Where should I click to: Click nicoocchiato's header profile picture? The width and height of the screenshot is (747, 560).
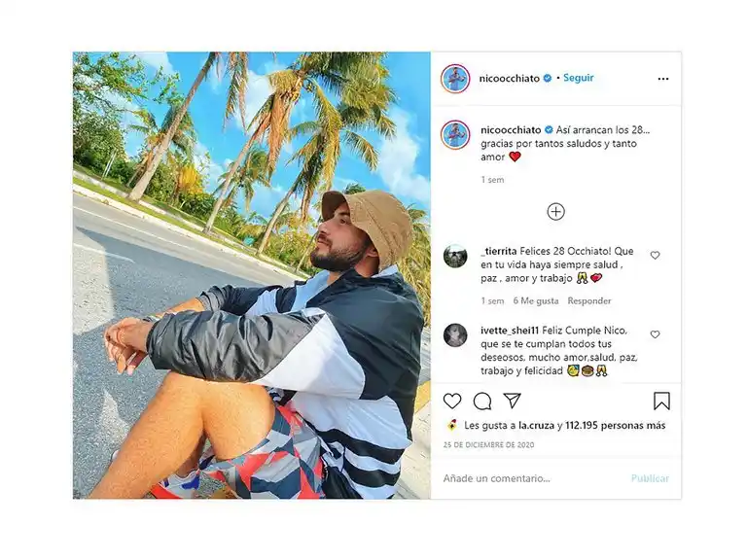click(x=455, y=79)
